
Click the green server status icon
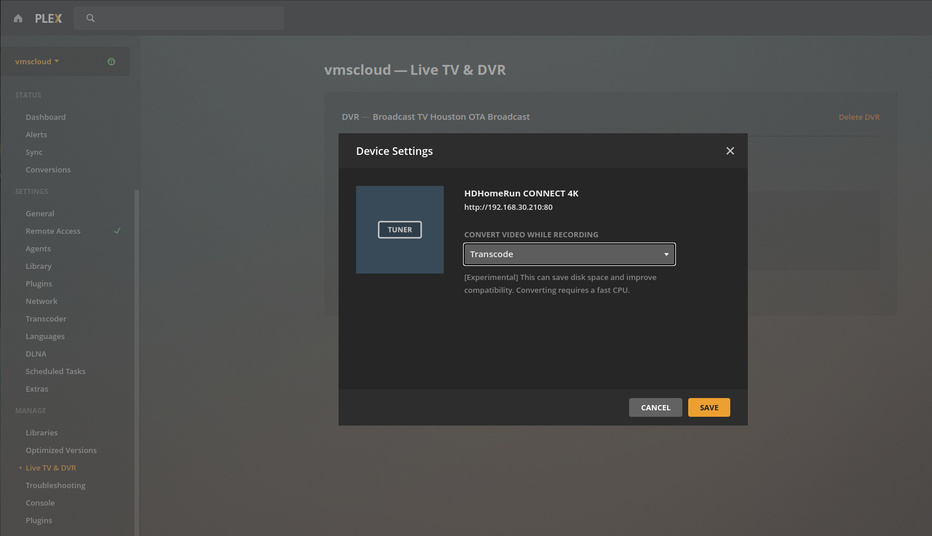[111, 62]
